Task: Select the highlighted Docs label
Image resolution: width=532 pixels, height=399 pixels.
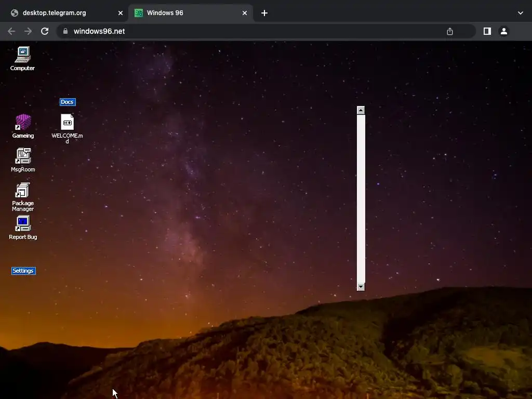Action: (68, 102)
